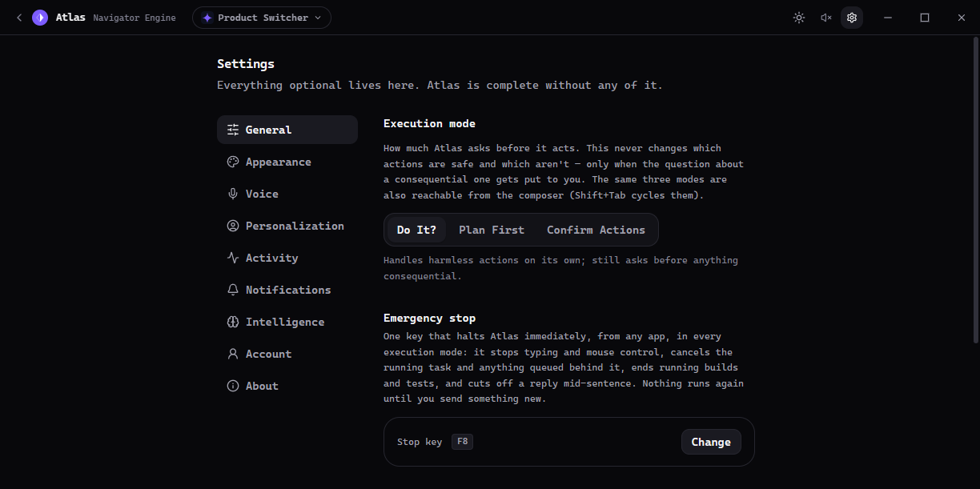The width and height of the screenshot is (980, 489).
Task: Click Change to rebind stop key
Action: click(x=711, y=442)
